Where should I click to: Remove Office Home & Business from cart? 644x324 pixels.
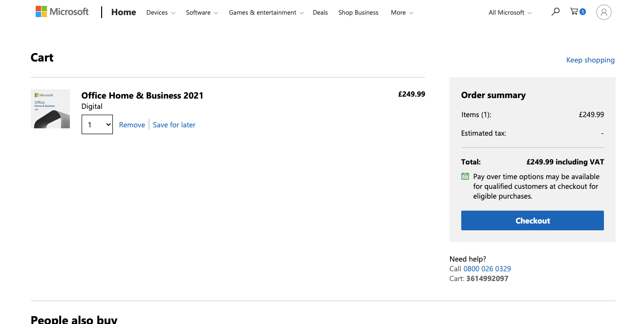coord(132,125)
